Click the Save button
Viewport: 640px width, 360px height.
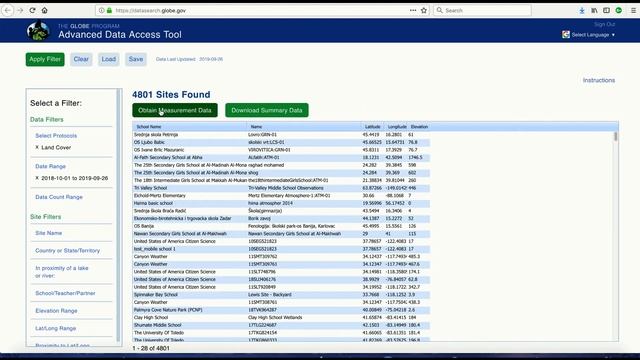pos(136,59)
